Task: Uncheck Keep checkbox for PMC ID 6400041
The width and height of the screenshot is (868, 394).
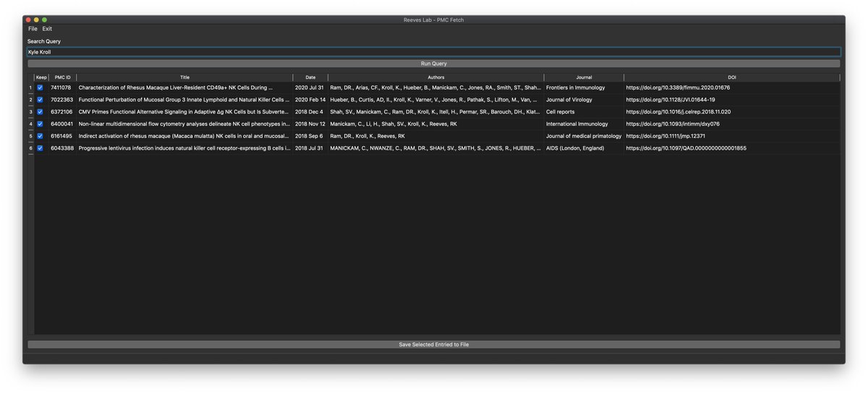Action: pyautogui.click(x=41, y=124)
